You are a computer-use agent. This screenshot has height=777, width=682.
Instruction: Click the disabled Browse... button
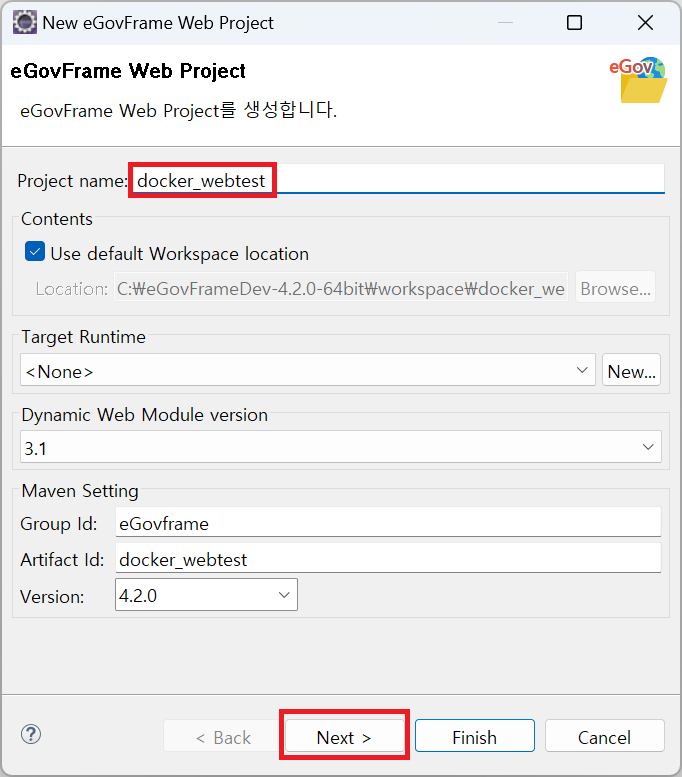click(615, 289)
